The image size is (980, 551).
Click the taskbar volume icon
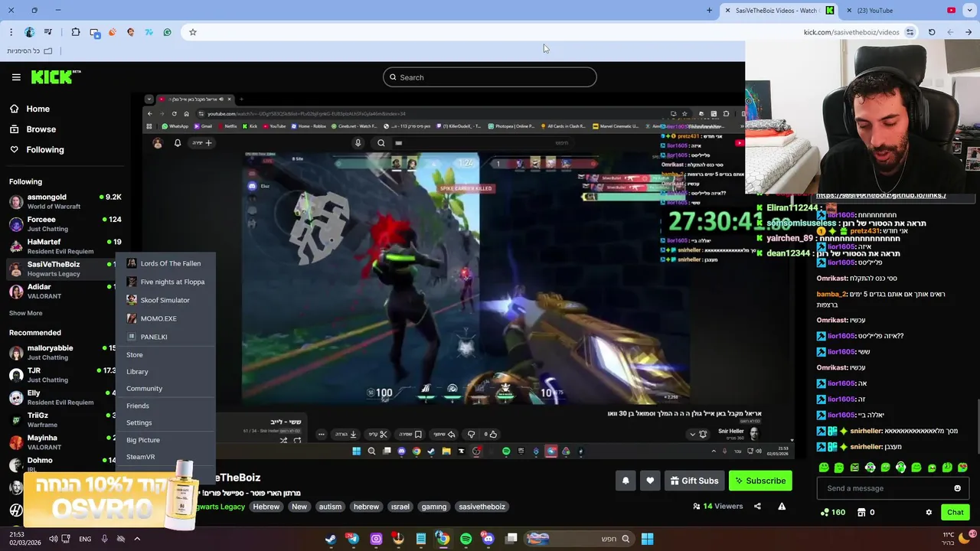tap(53, 539)
